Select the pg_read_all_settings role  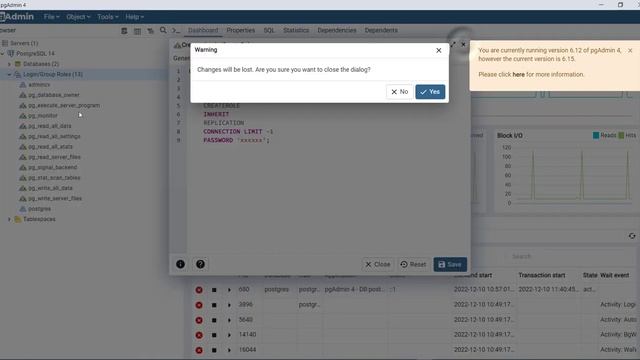pyautogui.click(x=54, y=136)
